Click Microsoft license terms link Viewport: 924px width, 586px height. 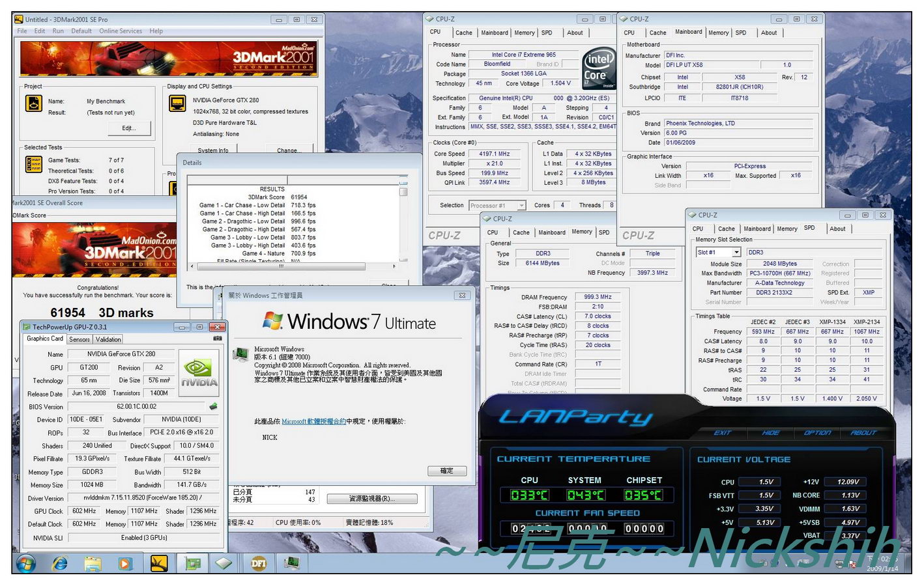[x=314, y=421]
